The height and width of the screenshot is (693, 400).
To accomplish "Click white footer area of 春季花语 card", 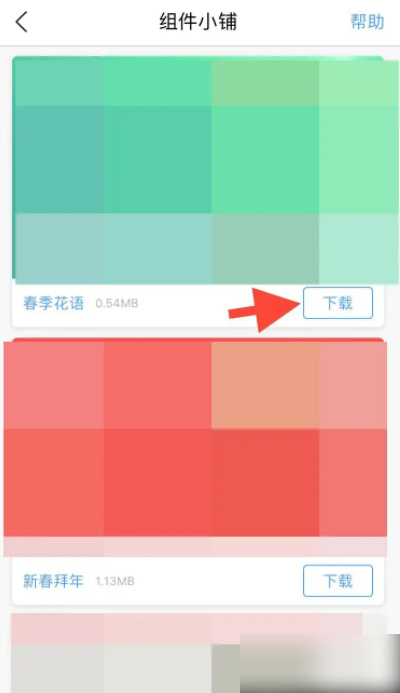I will click(x=198, y=305).
